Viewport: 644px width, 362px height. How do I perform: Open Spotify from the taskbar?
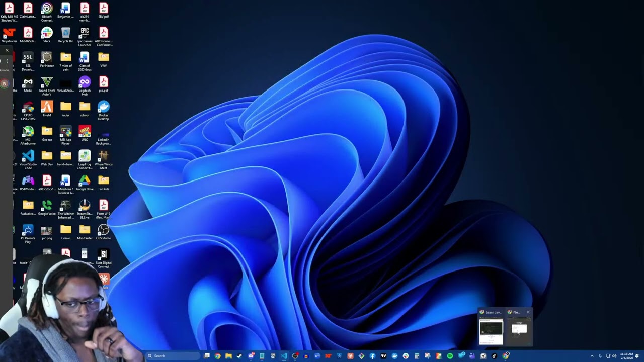450,356
